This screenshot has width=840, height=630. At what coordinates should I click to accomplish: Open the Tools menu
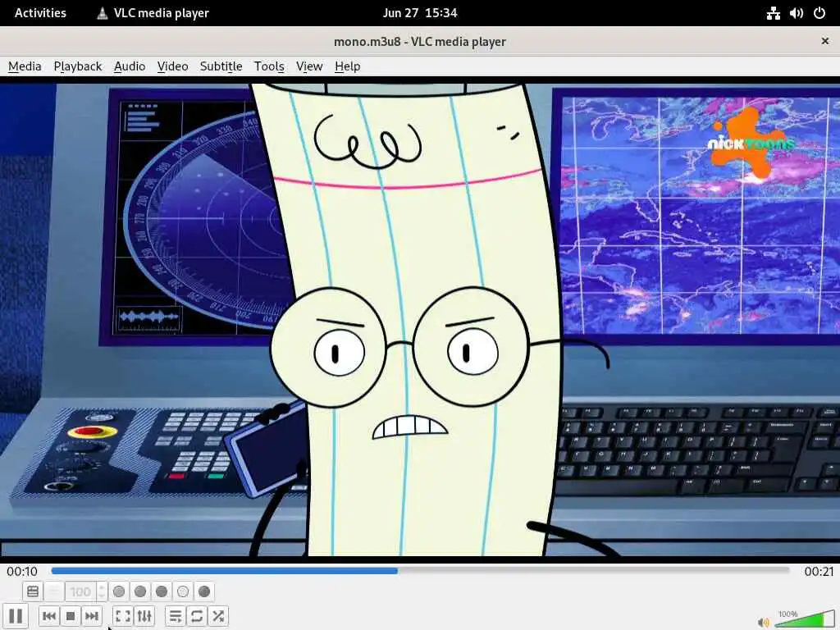point(269,66)
